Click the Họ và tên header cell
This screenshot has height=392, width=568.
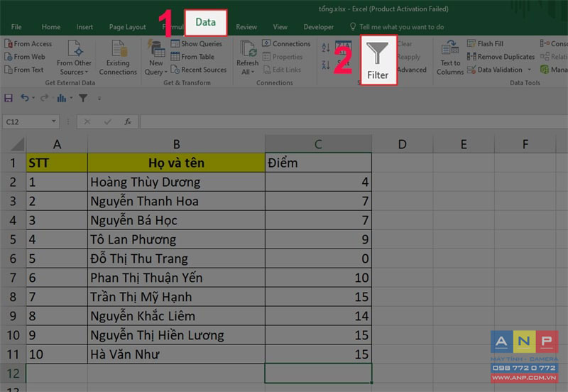(176, 163)
